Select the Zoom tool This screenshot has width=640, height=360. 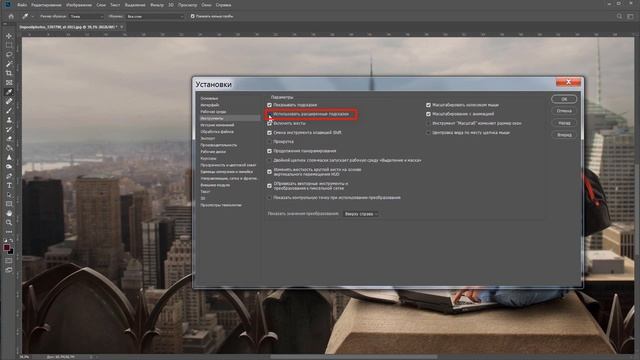(9, 223)
